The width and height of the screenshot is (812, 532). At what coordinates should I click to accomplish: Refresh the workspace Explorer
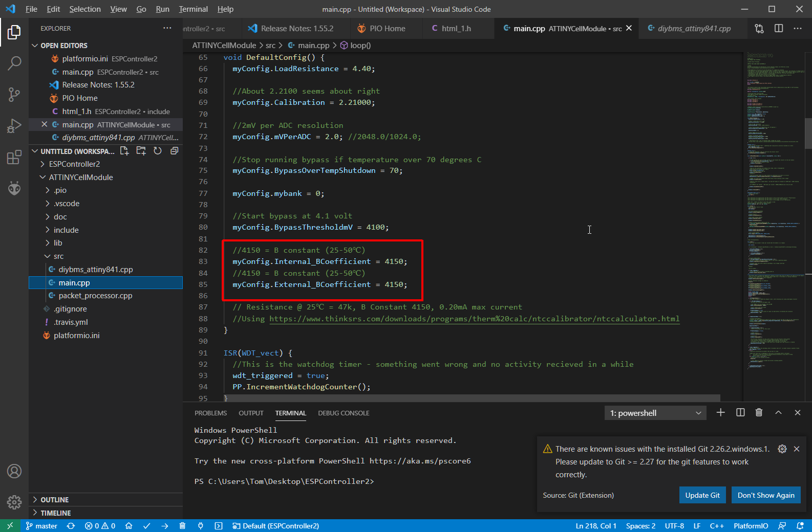pos(158,151)
